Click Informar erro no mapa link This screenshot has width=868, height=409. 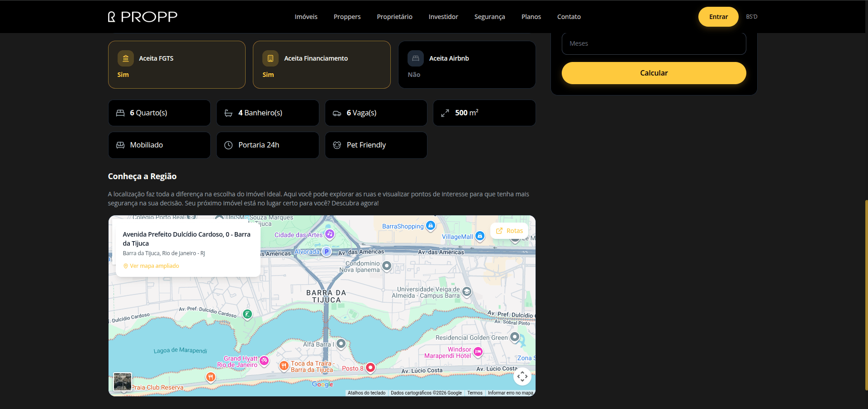coord(510,393)
